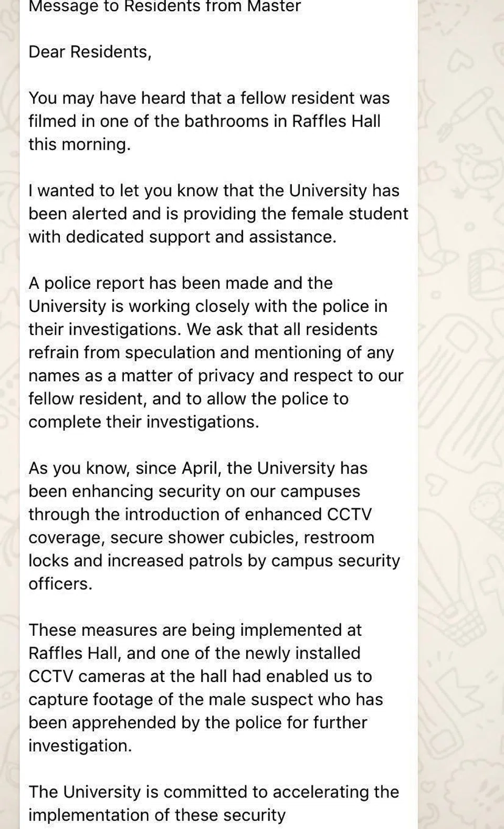The width and height of the screenshot is (504, 829).
Task: Click the "Message to Residents from Master" header line
Action: point(164,7)
